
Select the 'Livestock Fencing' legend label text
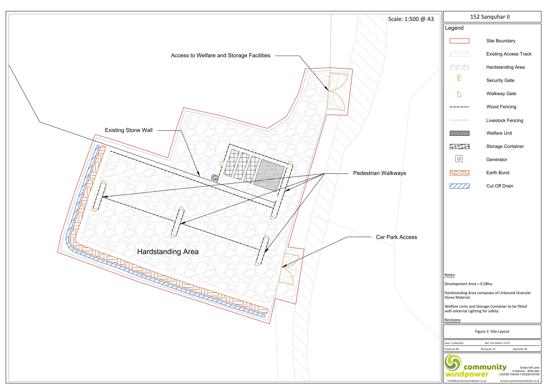point(504,120)
